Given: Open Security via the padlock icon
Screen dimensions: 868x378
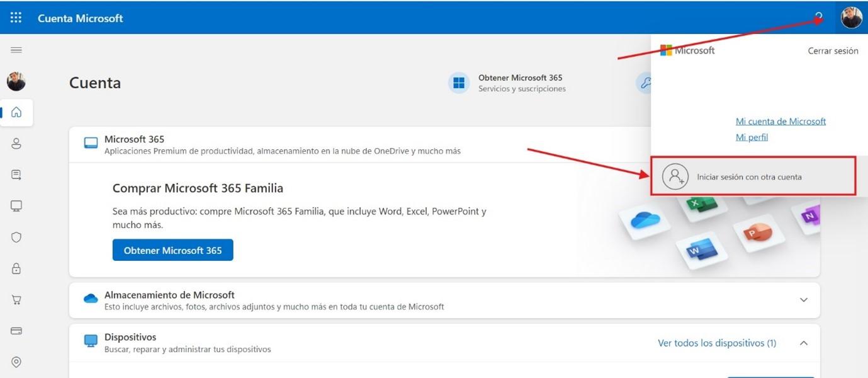Looking at the screenshot, I should (x=16, y=268).
